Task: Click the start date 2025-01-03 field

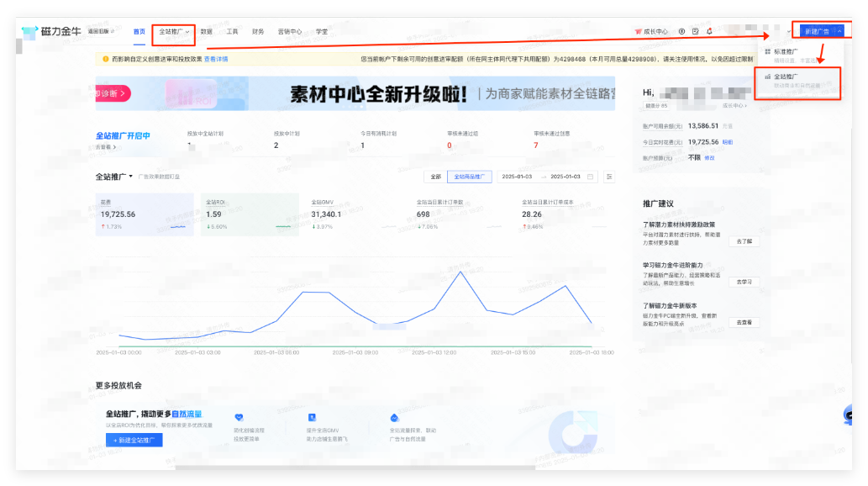Action: (x=517, y=177)
